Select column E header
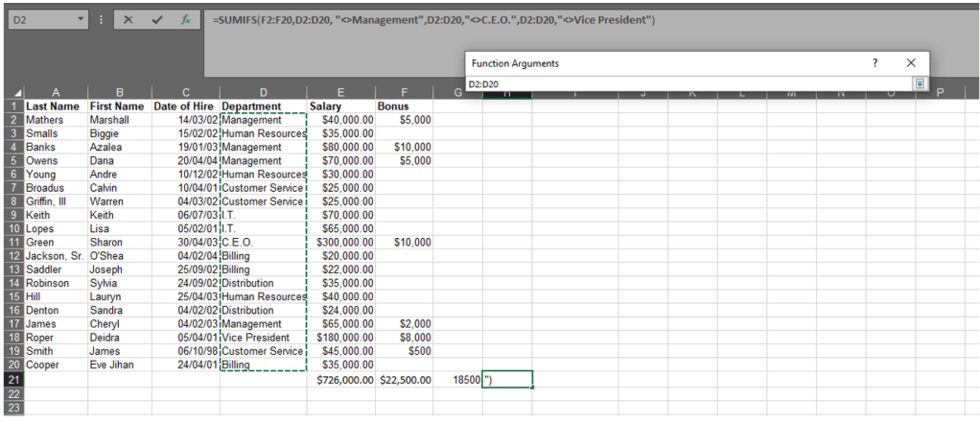Image resolution: width=980 pixels, height=423 pixels. pos(341,93)
